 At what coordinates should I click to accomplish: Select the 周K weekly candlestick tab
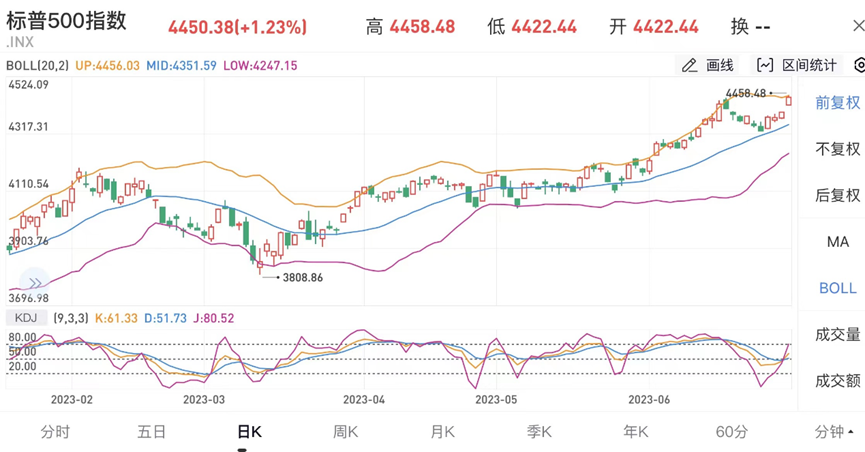click(x=345, y=432)
